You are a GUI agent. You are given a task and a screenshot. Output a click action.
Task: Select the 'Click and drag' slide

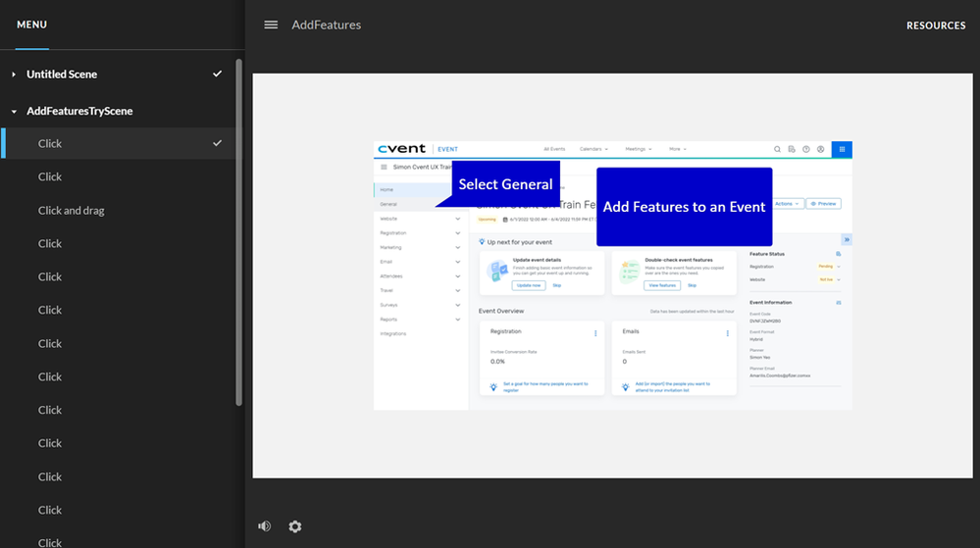[x=71, y=211]
